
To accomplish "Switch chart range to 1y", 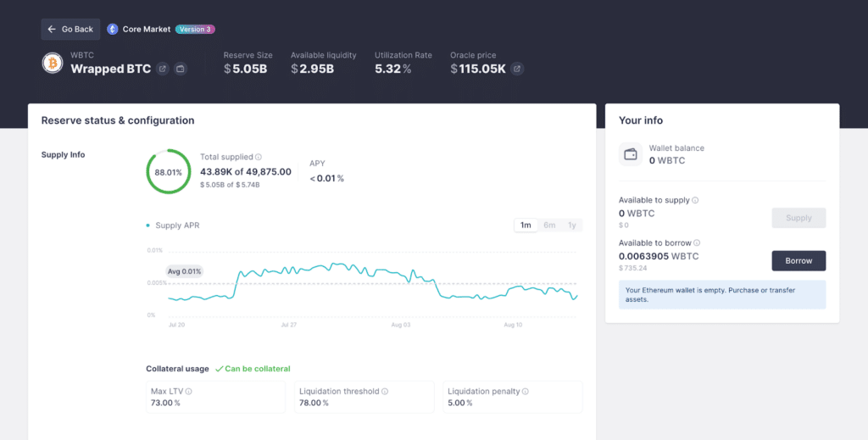I will click(572, 226).
